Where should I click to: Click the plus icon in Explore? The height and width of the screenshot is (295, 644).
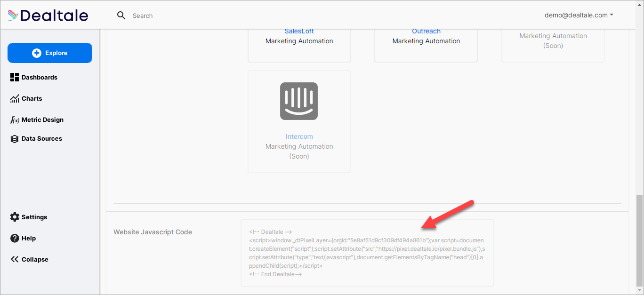(37, 53)
